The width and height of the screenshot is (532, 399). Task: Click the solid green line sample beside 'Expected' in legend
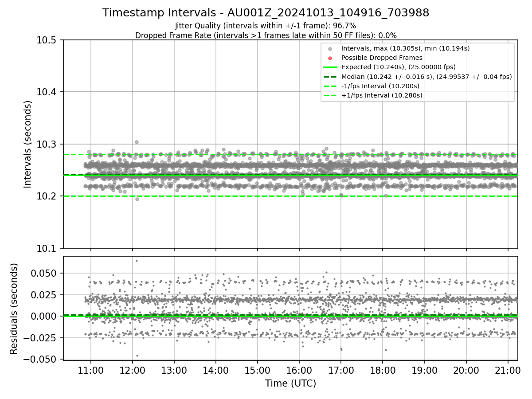pyautogui.click(x=330, y=67)
